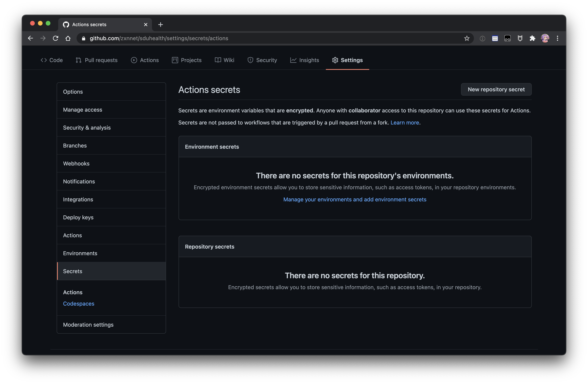Select Manage access settings option
The width and height of the screenshot is (588, 384).
click(82, 109)
